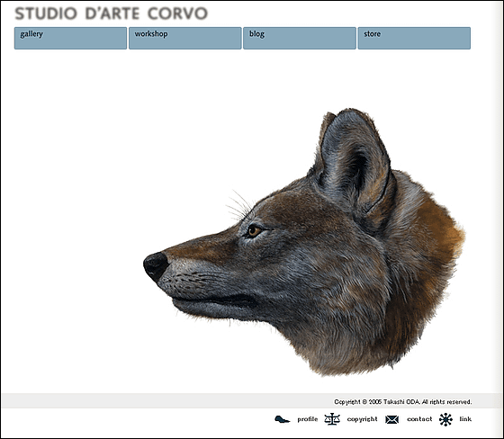Click the snowflake icon next to link

tap(445, 419)
